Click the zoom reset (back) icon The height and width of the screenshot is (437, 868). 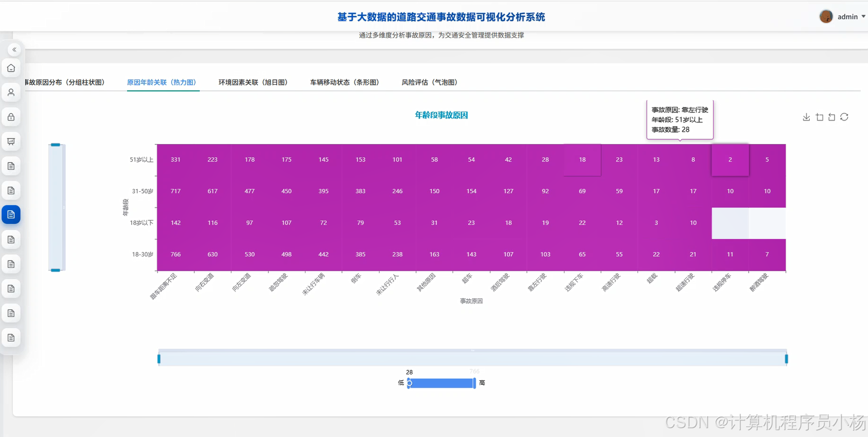tap(832, 117)
